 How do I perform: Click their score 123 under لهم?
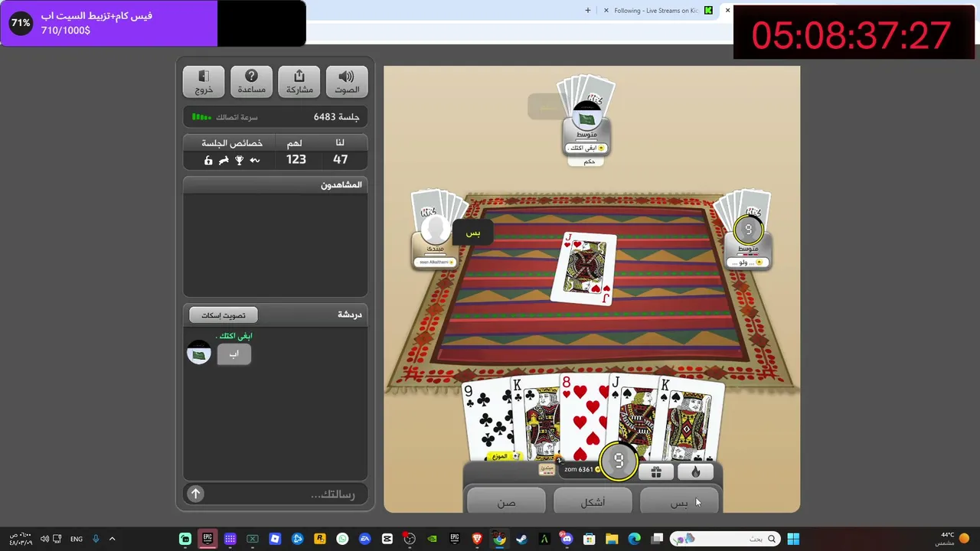[x=296, y=159]
